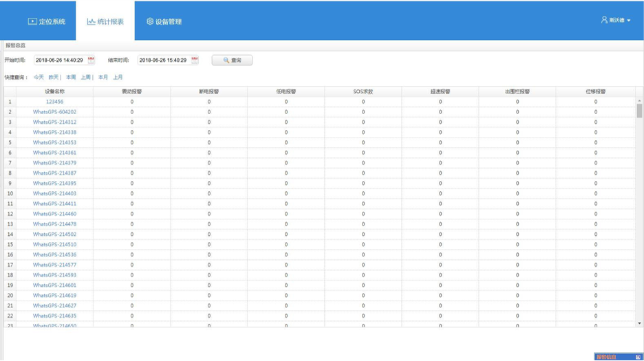Choose 上月 quick query link
Image resolution: width=644 pixels, height=361 pixels.
(118, 77)
